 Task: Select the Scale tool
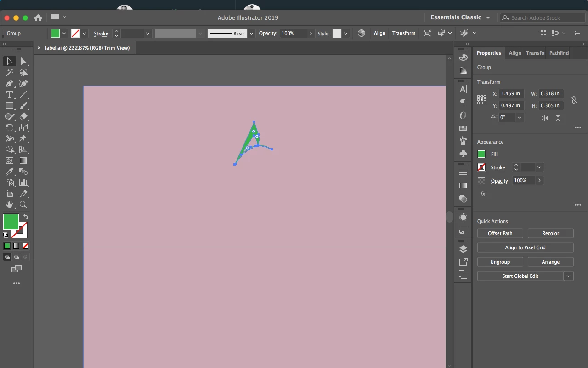click(23, 127)
